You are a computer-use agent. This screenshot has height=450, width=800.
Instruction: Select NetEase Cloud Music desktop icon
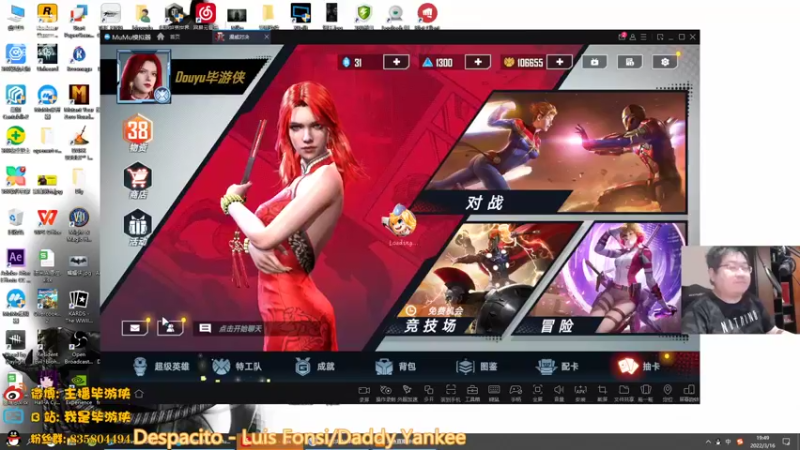click(x=206, y=16)
